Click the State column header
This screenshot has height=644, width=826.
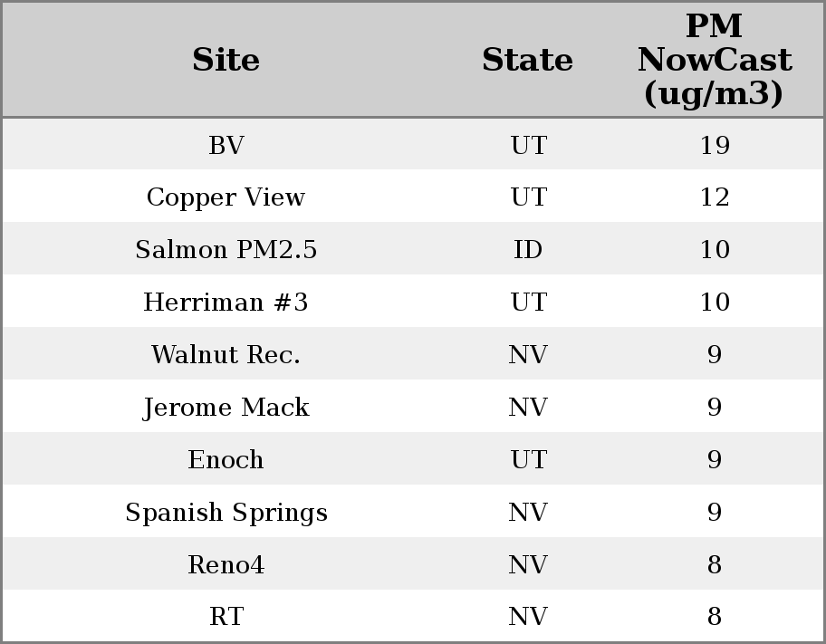click(x=527, y=60)
